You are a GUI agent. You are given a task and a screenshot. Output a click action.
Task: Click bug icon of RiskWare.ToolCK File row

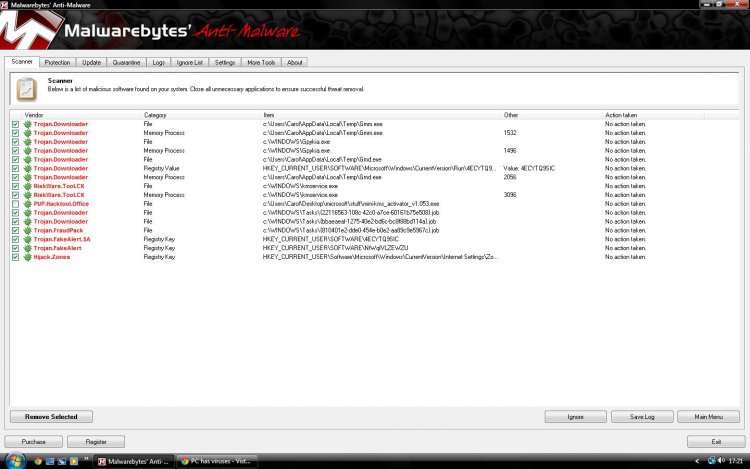coord(28,186)
